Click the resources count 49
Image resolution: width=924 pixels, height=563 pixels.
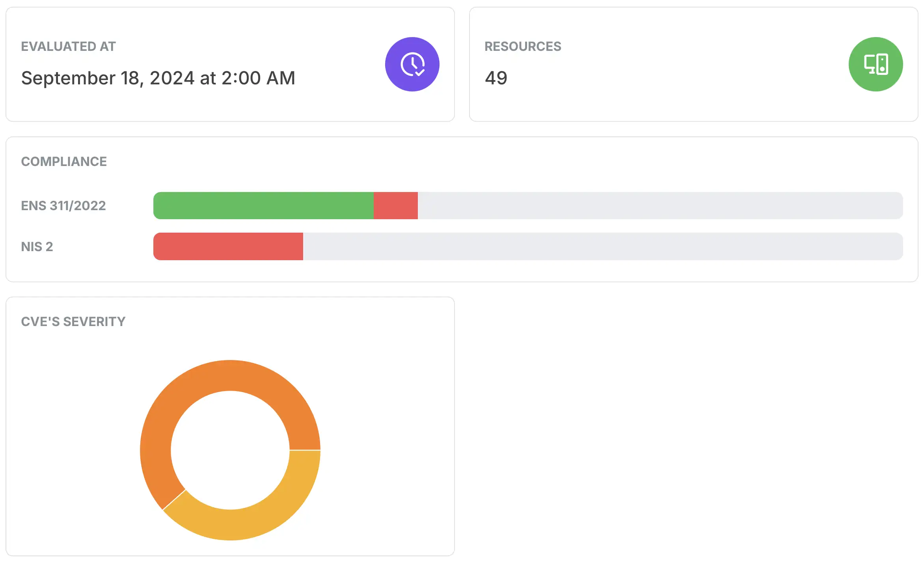point(496,78)
